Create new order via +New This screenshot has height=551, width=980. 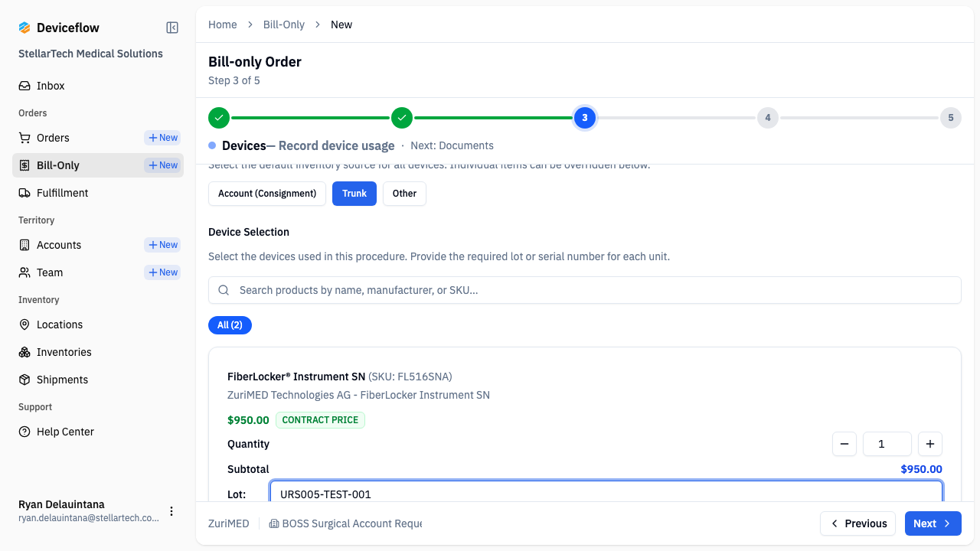[162, 138]
